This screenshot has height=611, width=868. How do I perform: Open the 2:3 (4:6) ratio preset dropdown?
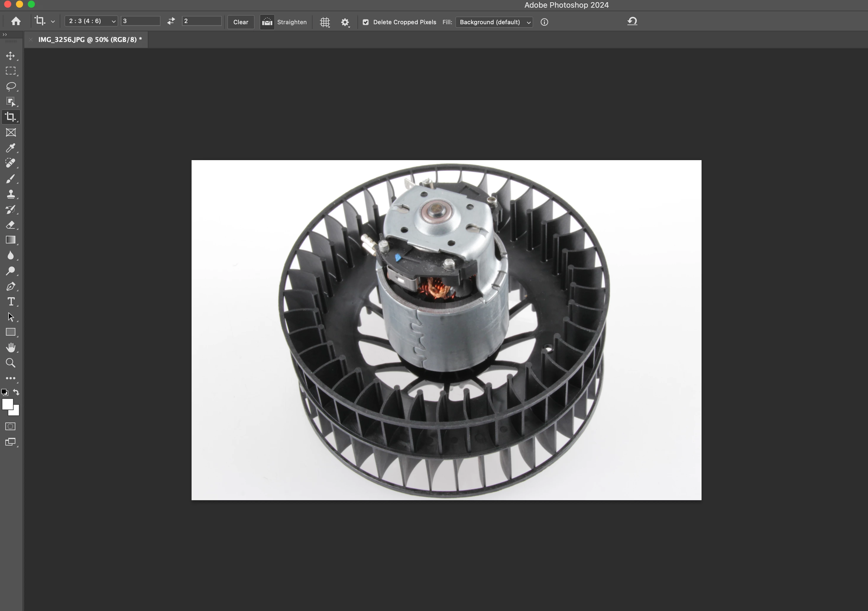click(91, 21)
